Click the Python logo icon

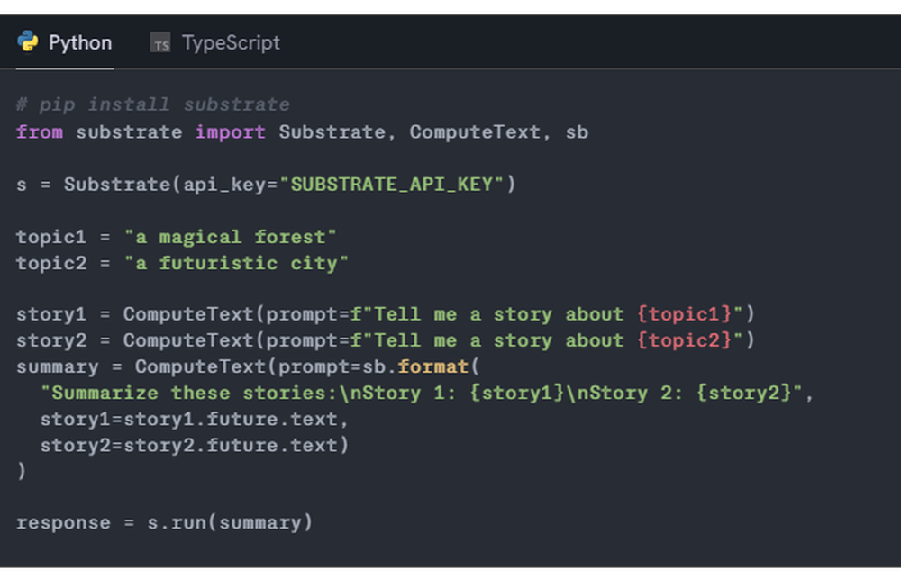tap(28, 41)
